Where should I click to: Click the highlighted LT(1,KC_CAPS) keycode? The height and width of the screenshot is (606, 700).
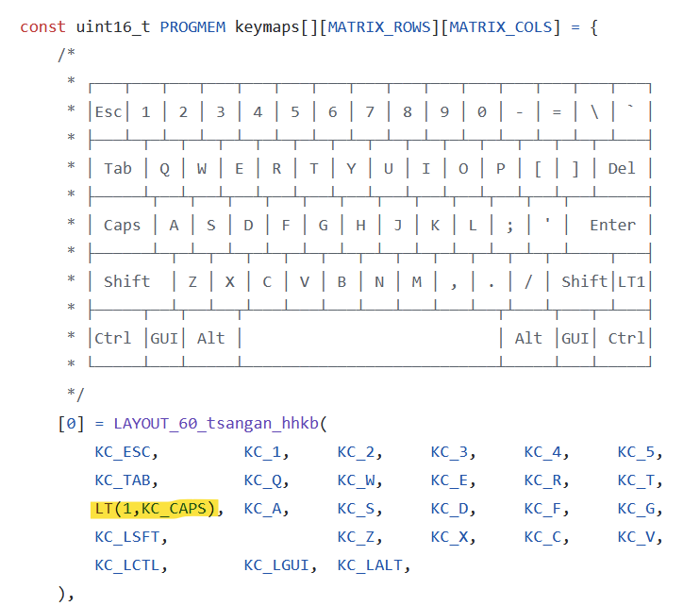[155, 509]
